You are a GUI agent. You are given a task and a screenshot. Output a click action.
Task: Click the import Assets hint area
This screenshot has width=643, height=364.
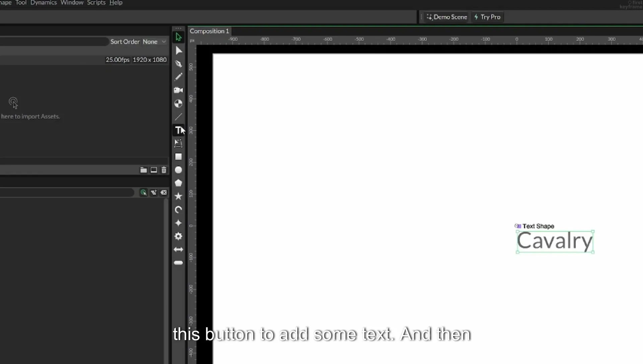pyautogui.click(x=30, y=109)
